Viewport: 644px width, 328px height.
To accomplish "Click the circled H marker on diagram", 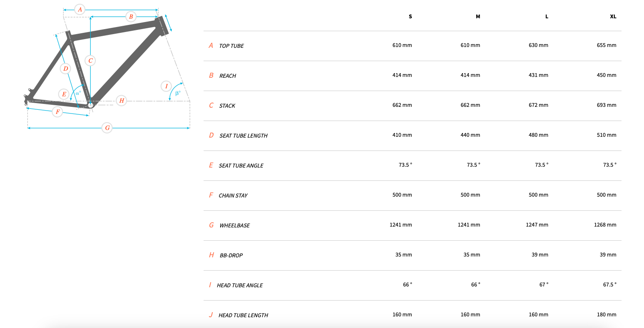I will coord(122,100).
